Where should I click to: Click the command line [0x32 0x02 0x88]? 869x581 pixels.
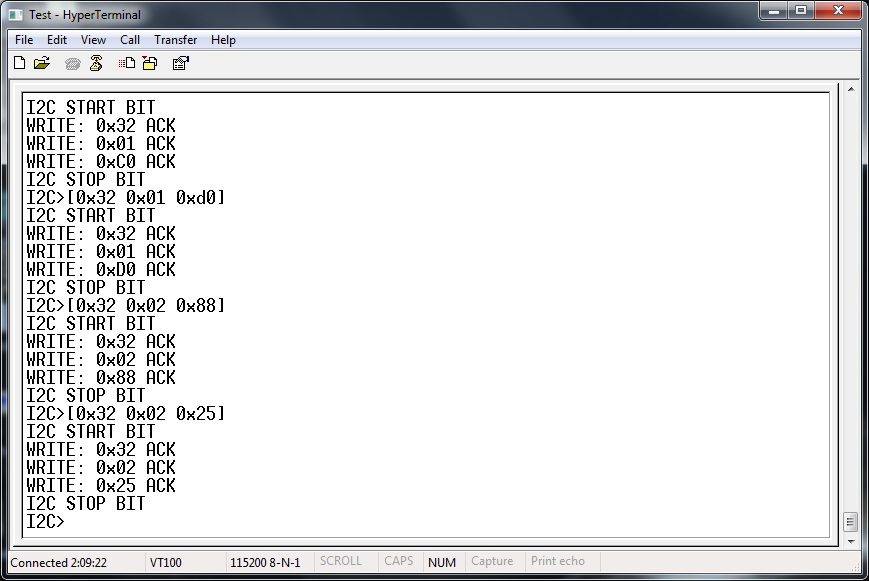click(x=146, y=305)
